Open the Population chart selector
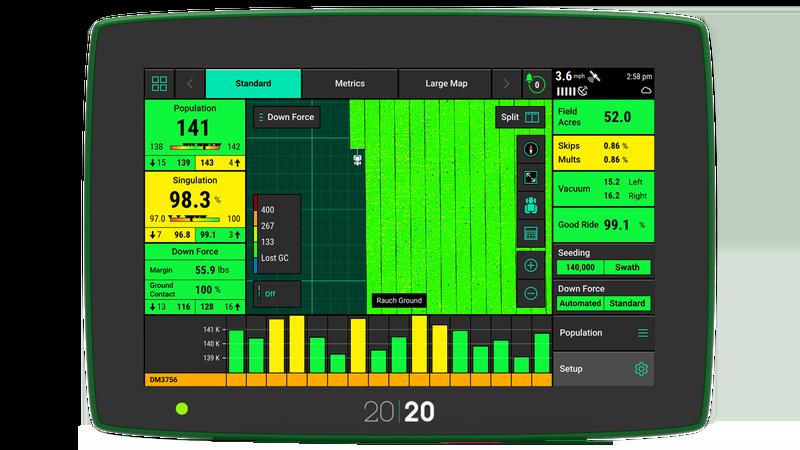The image size is (800, 450). (604, 333)
